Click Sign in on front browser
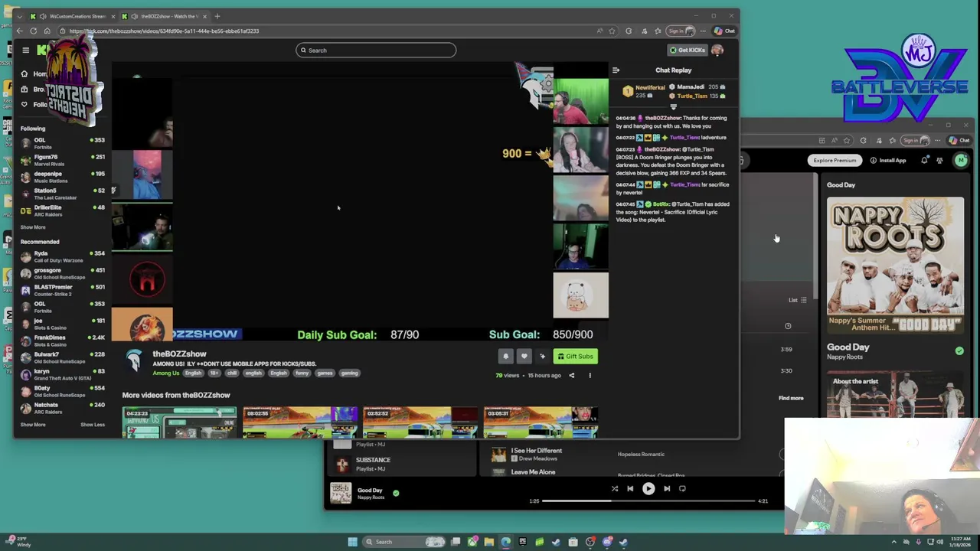 [x=680, y=31]
